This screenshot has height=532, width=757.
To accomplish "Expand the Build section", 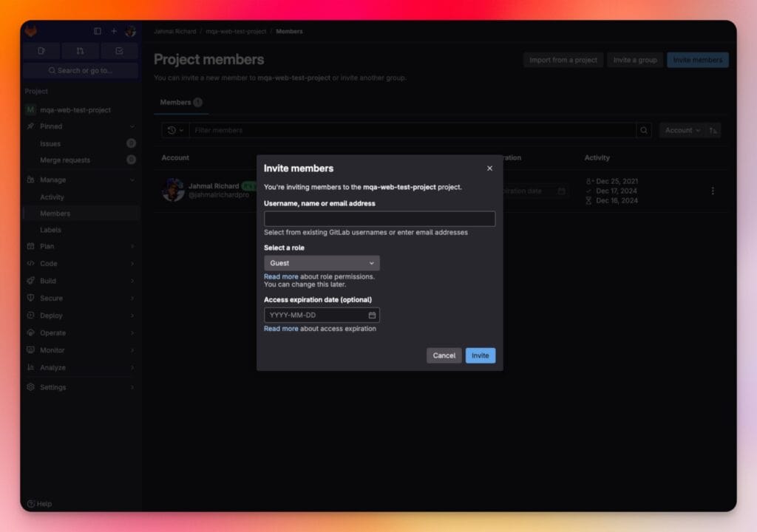I will coord(80,281).
